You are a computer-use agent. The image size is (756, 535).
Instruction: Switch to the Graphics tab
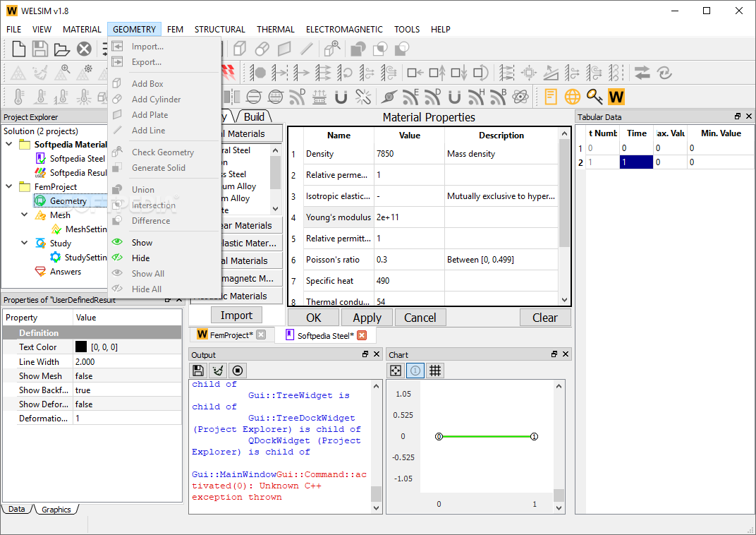click(x=56, y=510)
